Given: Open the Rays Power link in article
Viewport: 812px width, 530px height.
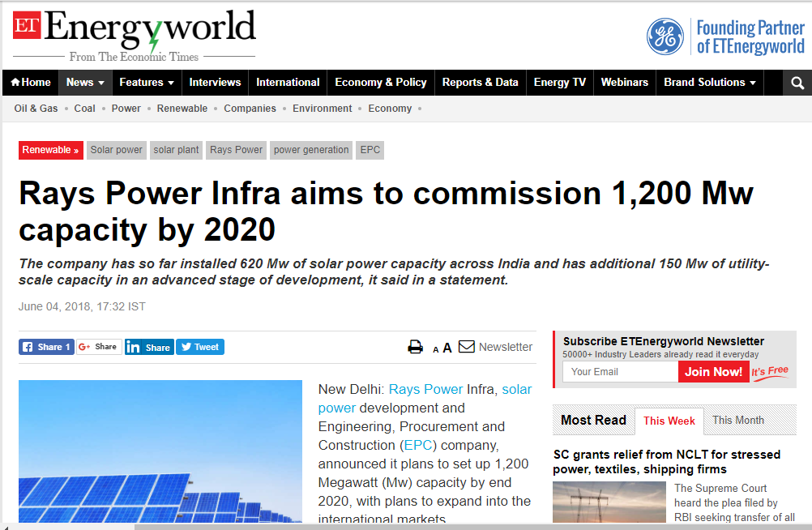Looking at the screenshot, I should 425,389.
